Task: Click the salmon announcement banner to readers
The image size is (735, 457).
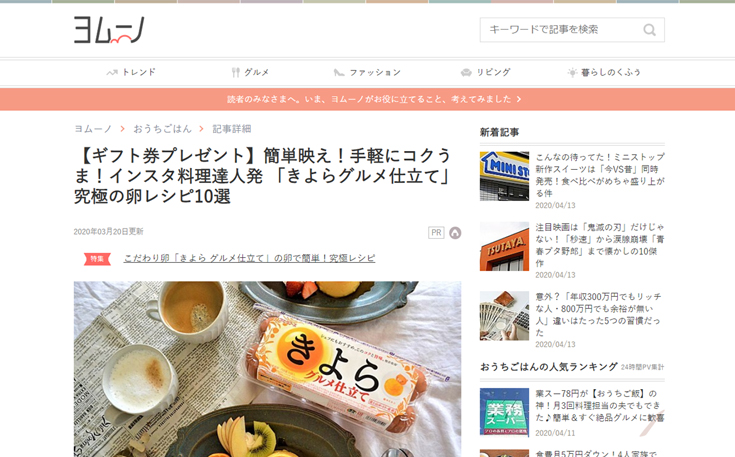Action: [368, 99]
